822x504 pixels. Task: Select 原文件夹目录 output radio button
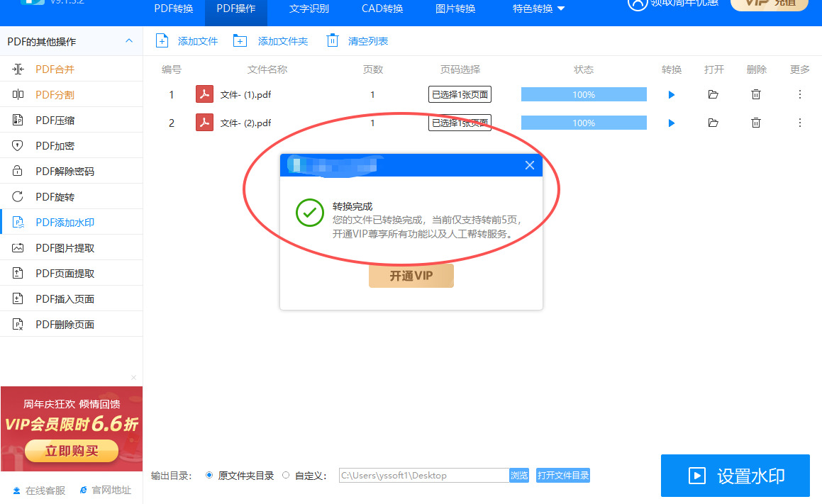point(209,475)
